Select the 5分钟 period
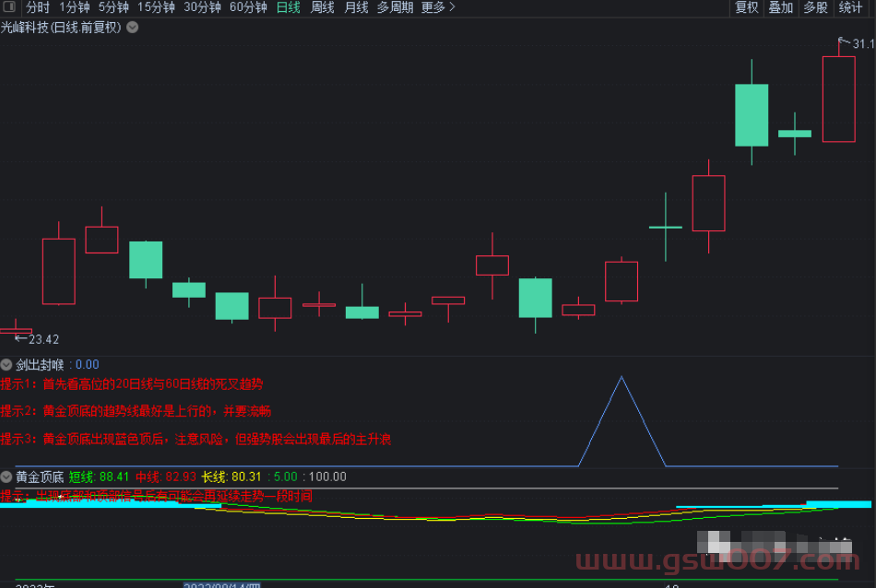 (113, 7)
